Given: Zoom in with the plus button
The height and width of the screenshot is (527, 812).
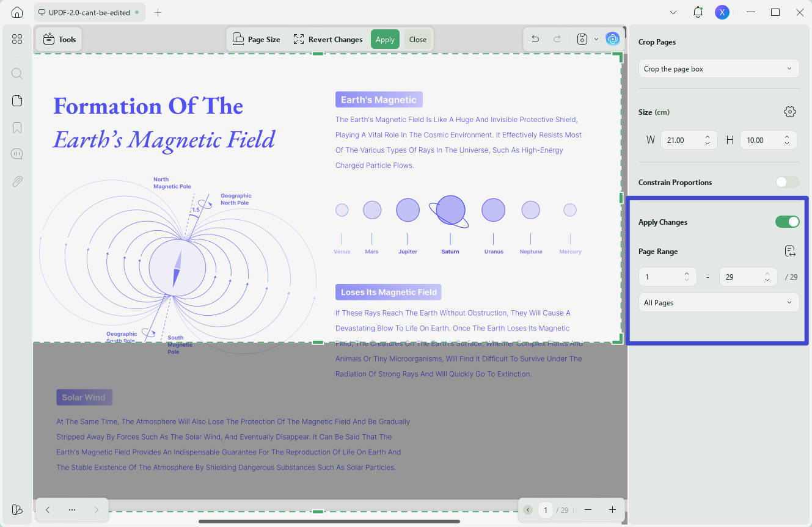Looking at the screenshot, I should [612, 509].
